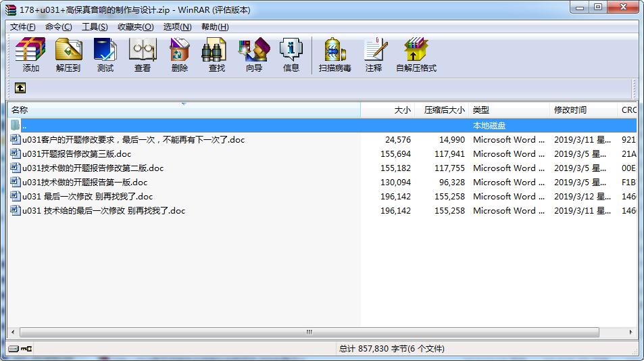644x361 pixels.
Task: Sort by Name (名称) column header
Action: click(x=184, y=110)
